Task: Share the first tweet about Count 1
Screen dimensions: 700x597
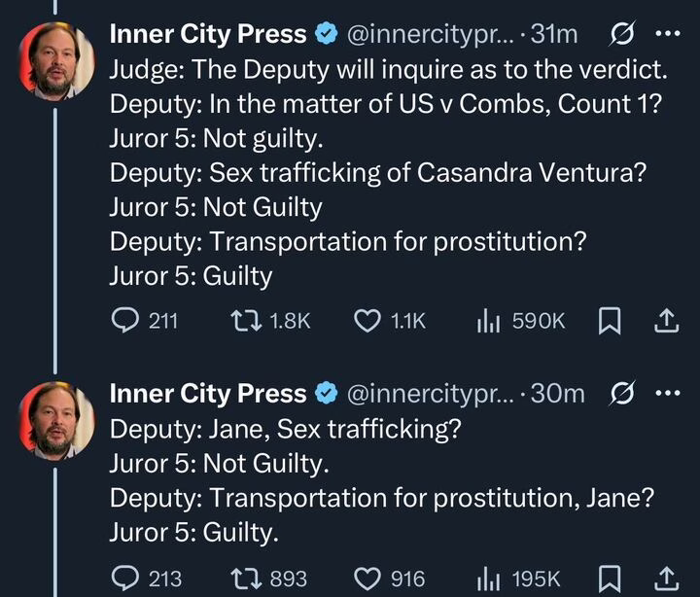Action: (667, 321)
